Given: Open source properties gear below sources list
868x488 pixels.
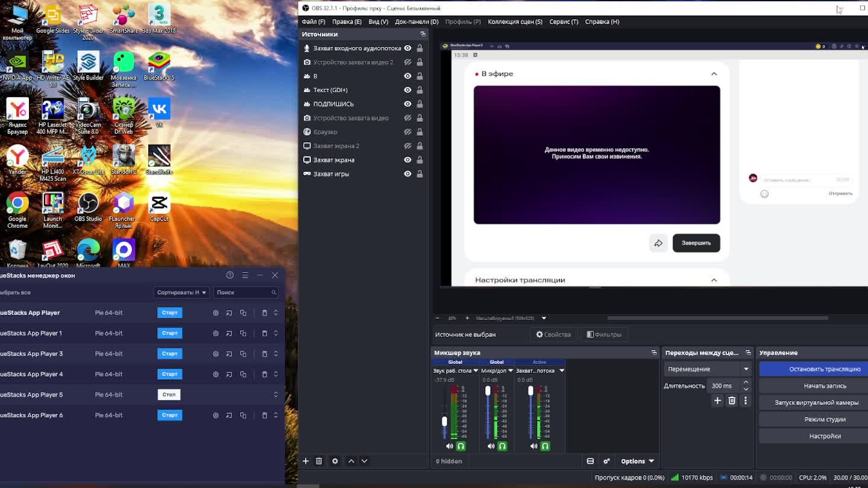Looking at the screenshot, I should [335, 461].
